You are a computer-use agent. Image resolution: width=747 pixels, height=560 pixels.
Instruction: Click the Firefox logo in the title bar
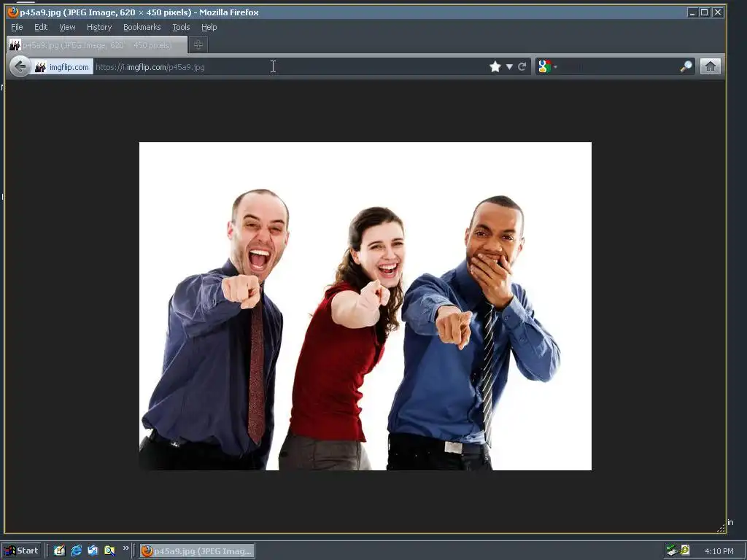pyautogui.click(x=13, y=12)
